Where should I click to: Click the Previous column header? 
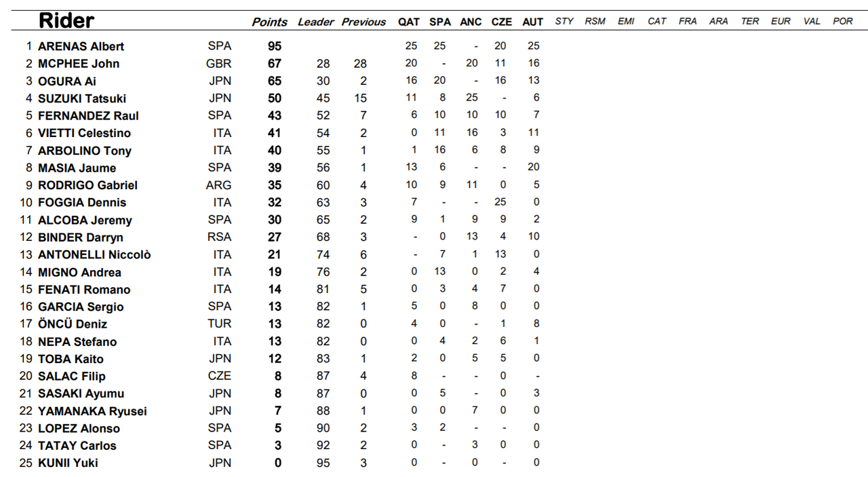click(x=363, y=22)
